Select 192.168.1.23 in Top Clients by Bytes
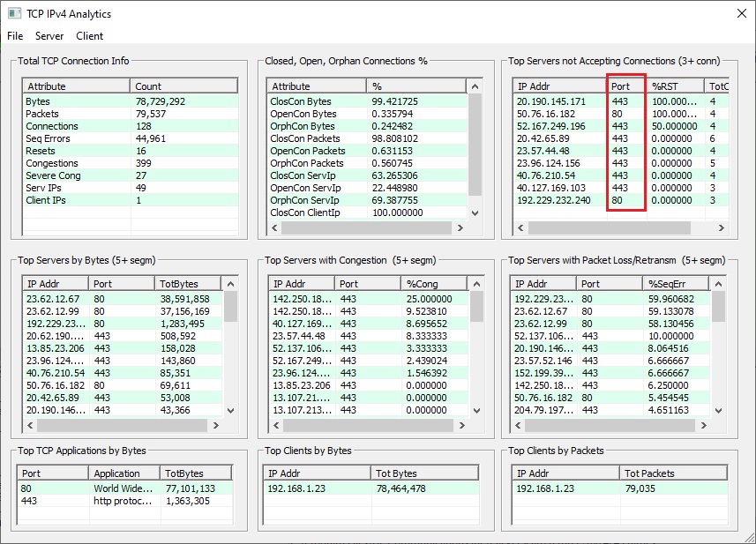Screen dimensions: 756x544 click(x=296, y=488)
